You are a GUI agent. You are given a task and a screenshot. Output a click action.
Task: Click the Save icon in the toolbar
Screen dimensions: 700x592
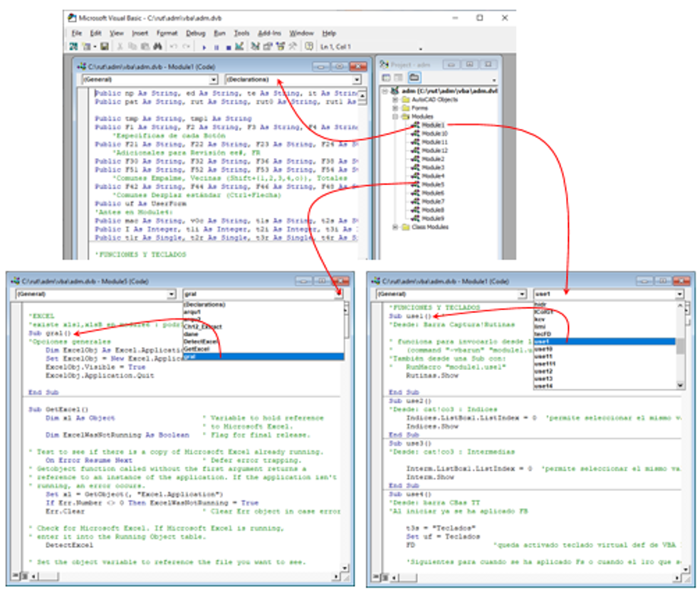point(104,47)
